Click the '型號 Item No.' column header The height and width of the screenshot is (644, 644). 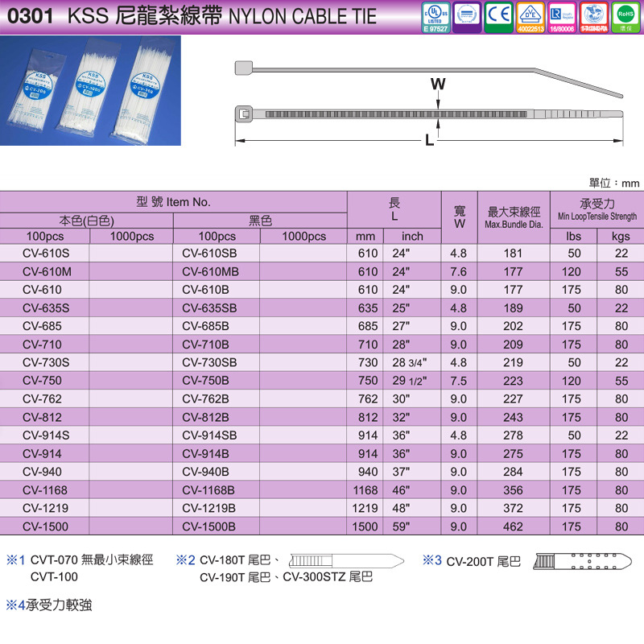pyautogui.click(x=173, y=202)
